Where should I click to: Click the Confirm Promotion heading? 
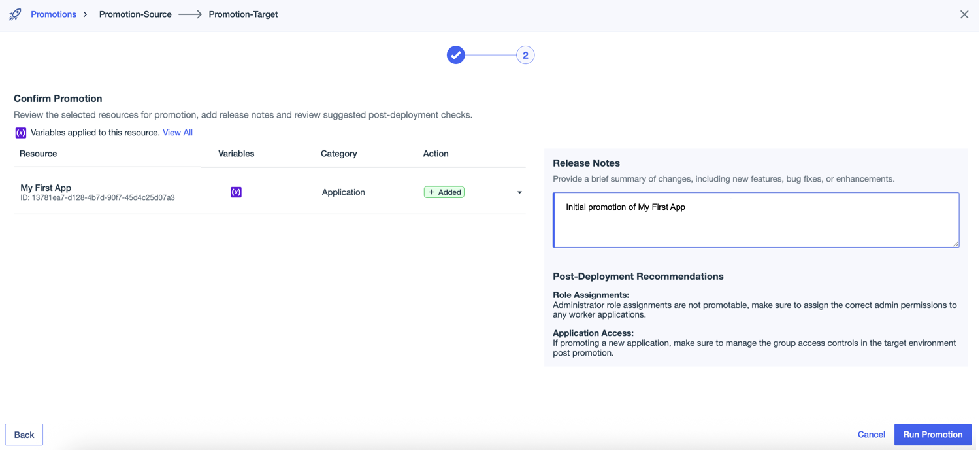coord(58,99)
